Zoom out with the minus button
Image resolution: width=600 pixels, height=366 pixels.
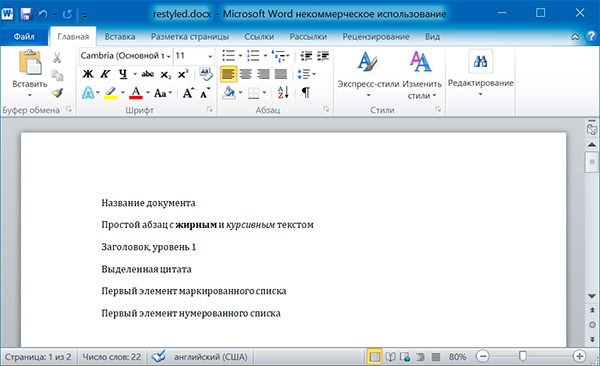coord(483,357)
